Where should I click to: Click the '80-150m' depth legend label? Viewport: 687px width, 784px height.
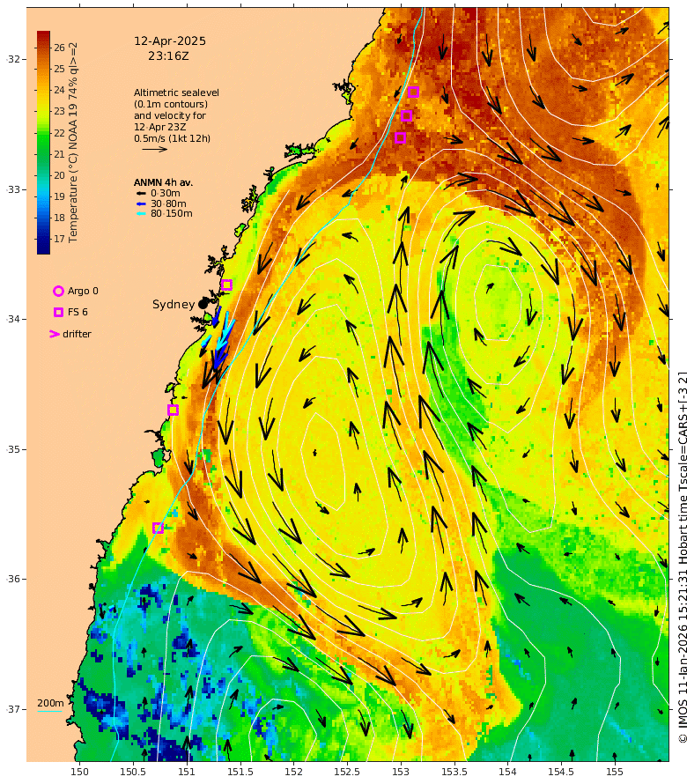pos(172,213)
